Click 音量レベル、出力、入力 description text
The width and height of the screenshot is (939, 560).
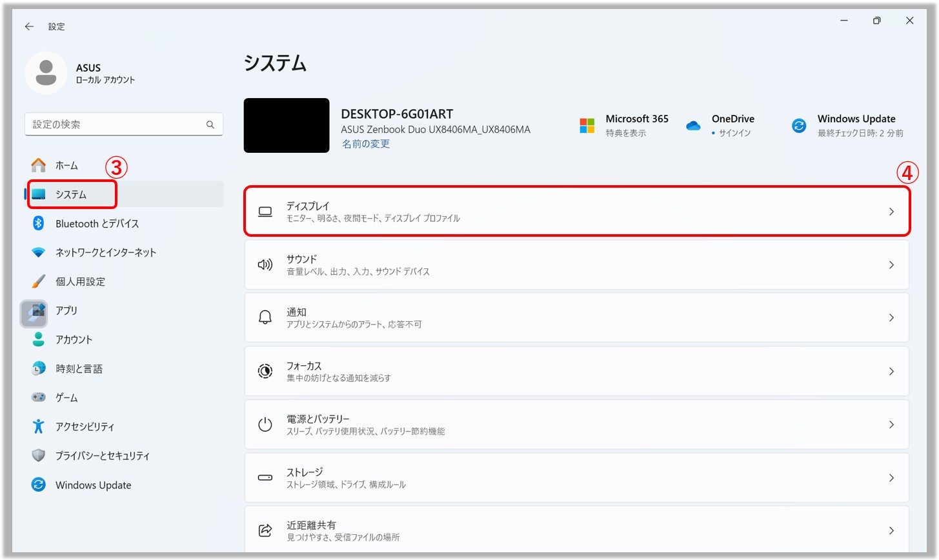(x=358, y=272)
